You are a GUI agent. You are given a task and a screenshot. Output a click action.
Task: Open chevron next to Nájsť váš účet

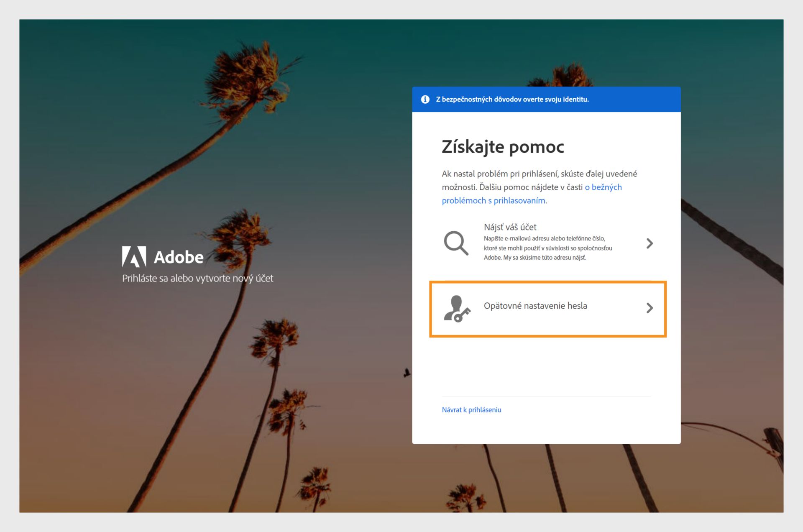pyautogui.click(x=650, y=243)
